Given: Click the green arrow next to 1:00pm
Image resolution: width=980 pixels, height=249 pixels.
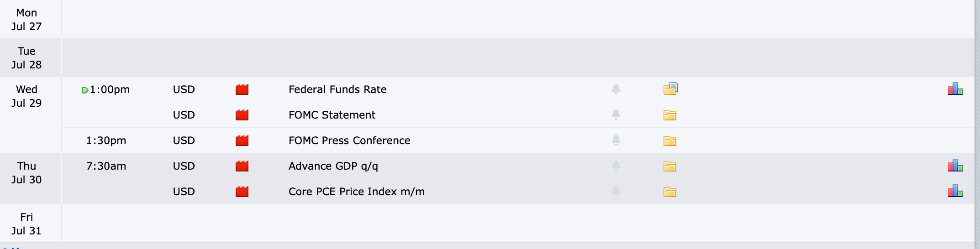Looking at the screenshot, I should pyautogui.click(x=85, y=90).
